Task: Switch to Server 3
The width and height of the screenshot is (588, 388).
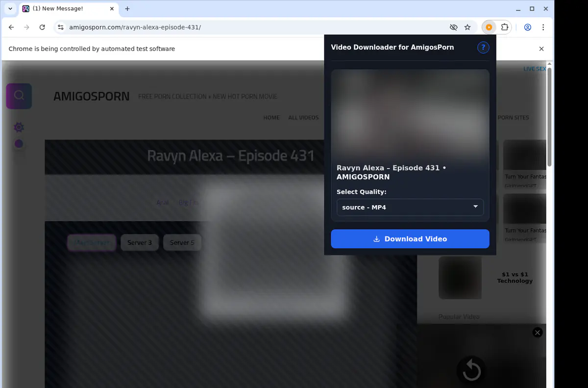Action: point(140,243)
